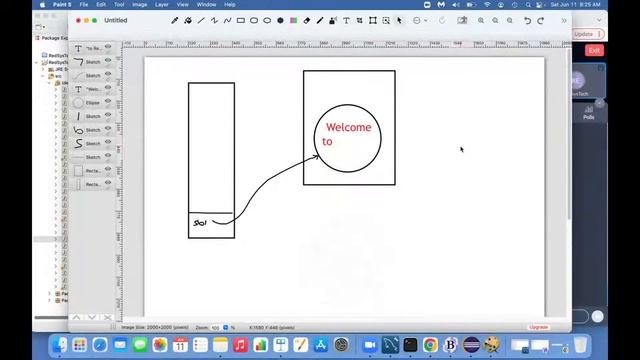Viewport: 640px width, 360px height.
Task: Click the Update button in background window
Action: coord(588,34)
